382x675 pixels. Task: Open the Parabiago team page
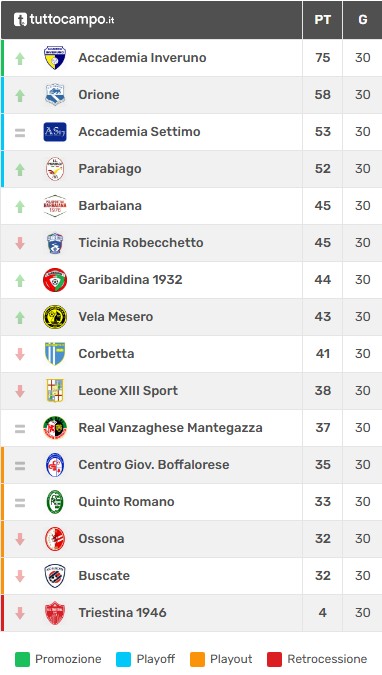[110, 169]
